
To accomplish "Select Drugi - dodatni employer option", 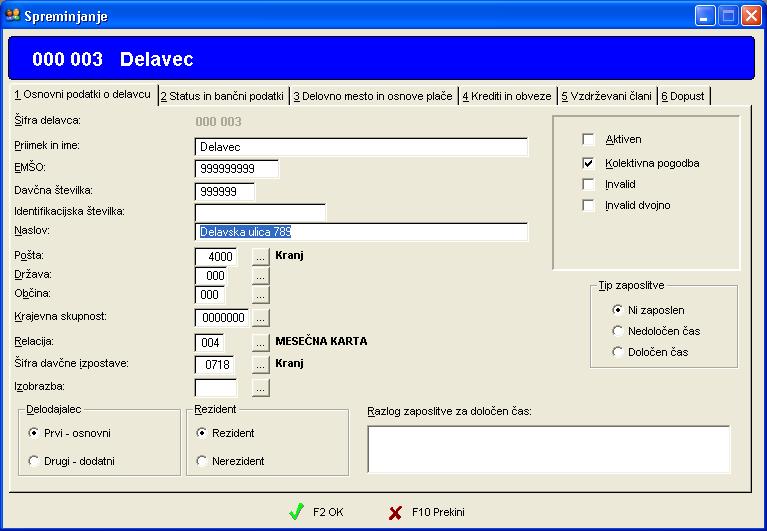I will 35,461.
